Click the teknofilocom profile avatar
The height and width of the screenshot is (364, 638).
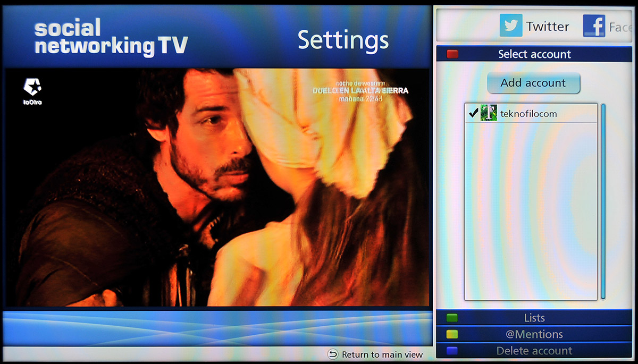coord(488,113)
